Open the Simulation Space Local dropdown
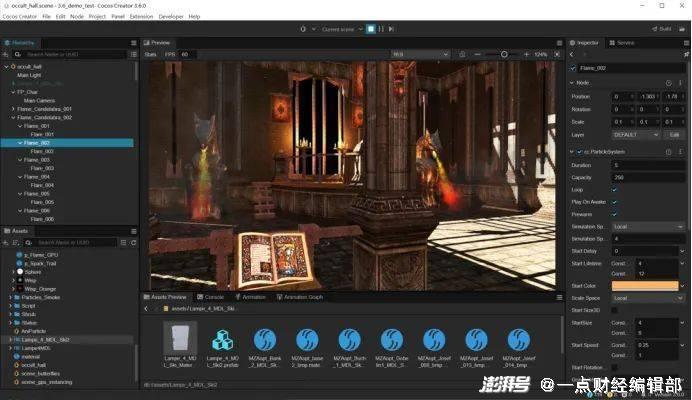692x400 pixels. point(648,226)
